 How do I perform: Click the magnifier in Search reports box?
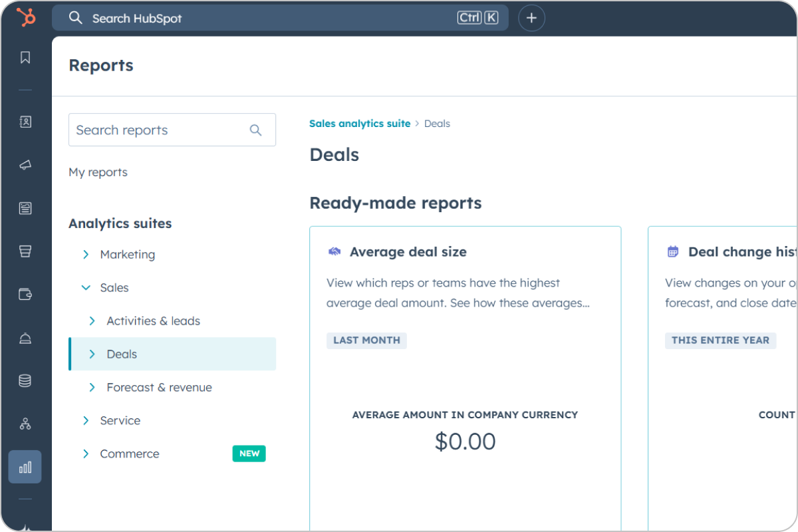[x=255, y=130]
